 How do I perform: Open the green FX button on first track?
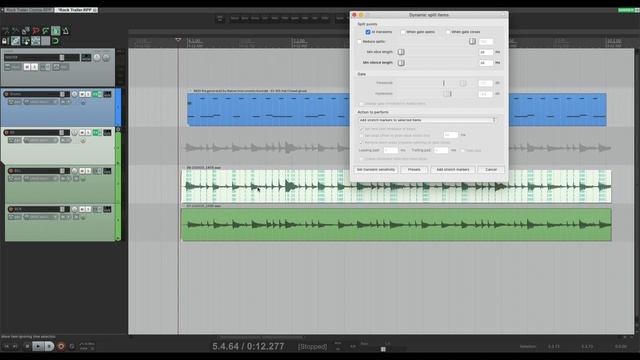pos(97,94)
